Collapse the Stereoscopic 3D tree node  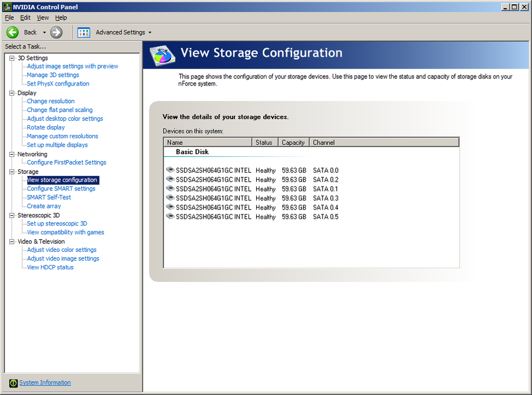click(x=12, y=216)
